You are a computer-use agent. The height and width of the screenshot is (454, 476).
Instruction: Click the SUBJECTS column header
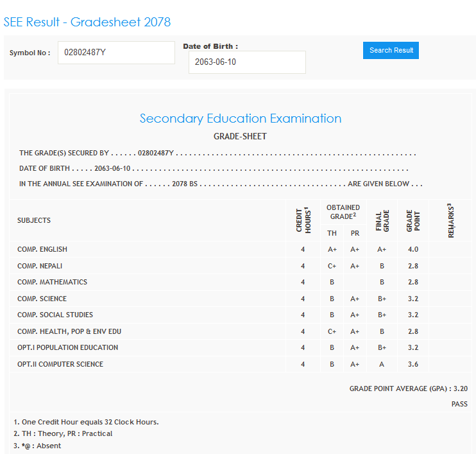[x=34, y=220]
